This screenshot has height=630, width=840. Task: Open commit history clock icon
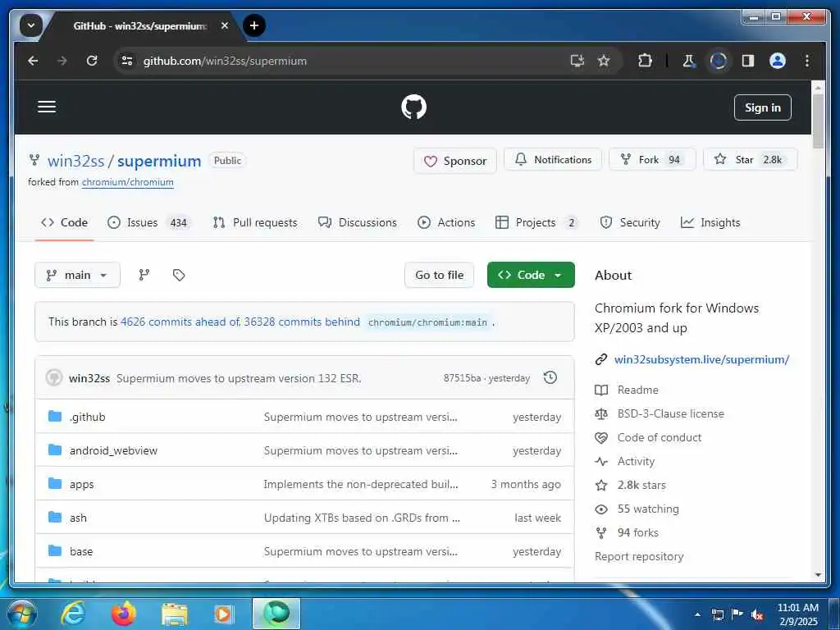[550, 377]
